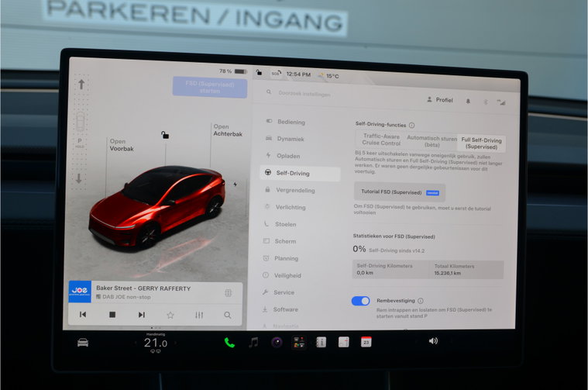This screenshot has height=390, width=588.
Task: Stop the Baker Street playback
Action: (x=112, y=315)
